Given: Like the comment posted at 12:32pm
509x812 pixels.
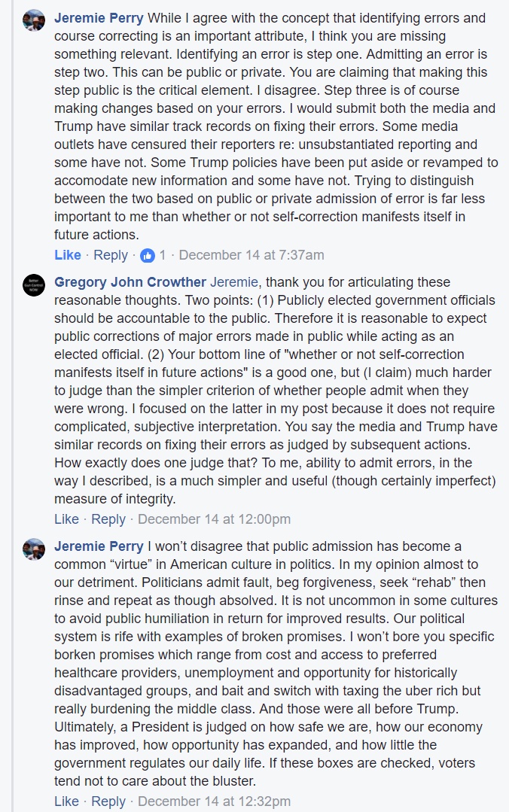Looking at the screenshot, I should (x=67, y=801).
